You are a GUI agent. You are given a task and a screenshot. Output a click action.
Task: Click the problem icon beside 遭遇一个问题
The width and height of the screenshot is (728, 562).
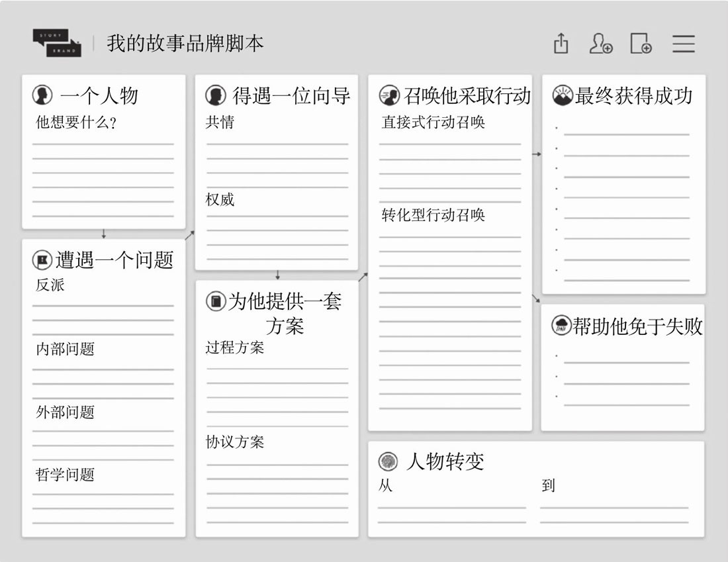tap(42, 260)
